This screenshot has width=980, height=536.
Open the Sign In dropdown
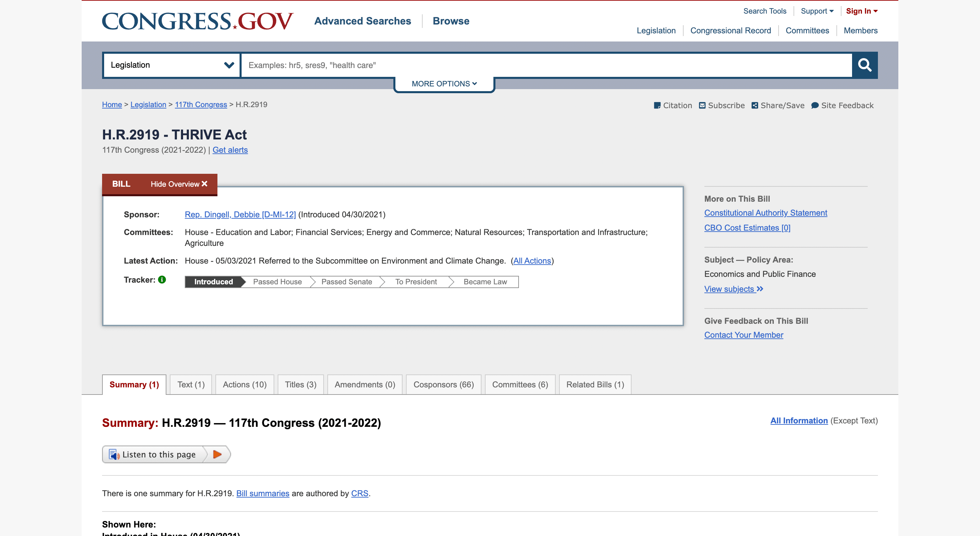[862, 11]
